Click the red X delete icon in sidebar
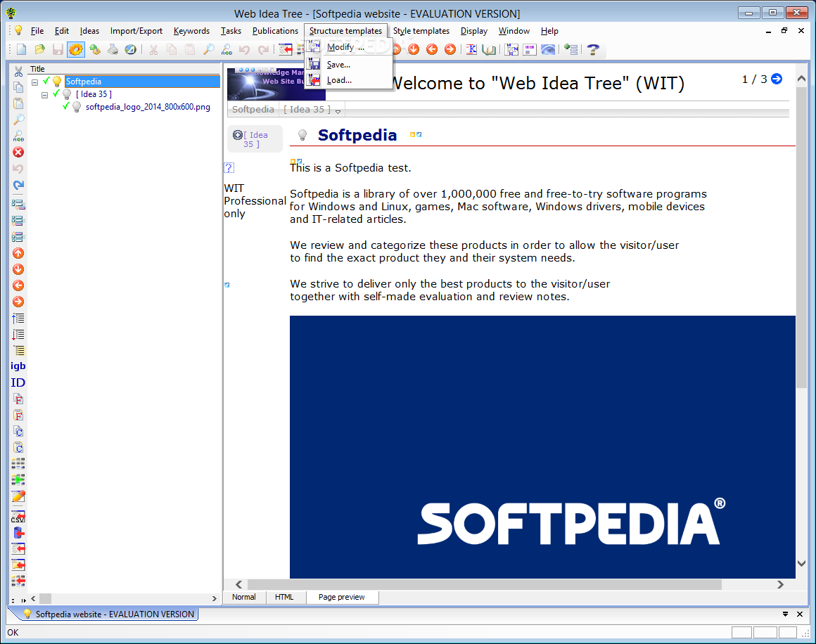816x644 pixels. (x=18, y=152)
